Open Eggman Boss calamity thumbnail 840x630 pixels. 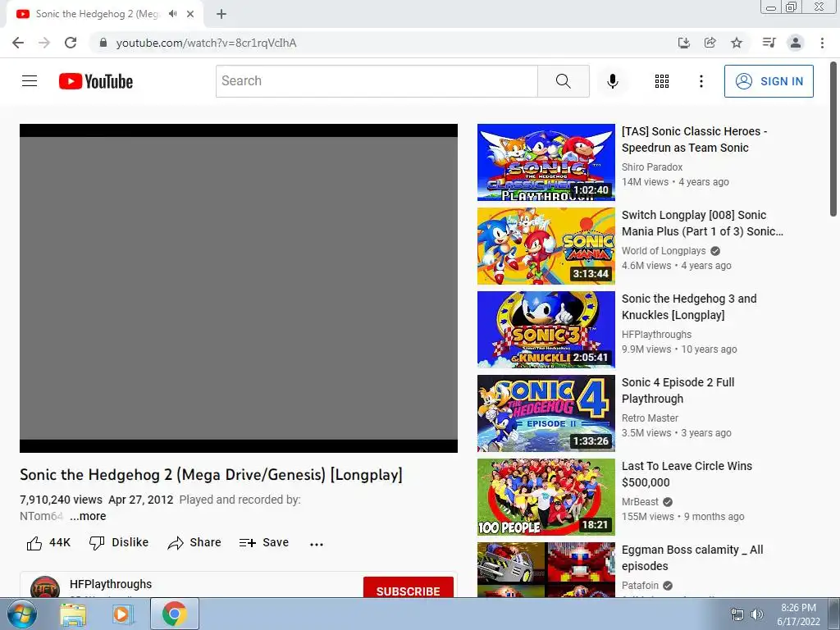546,570
